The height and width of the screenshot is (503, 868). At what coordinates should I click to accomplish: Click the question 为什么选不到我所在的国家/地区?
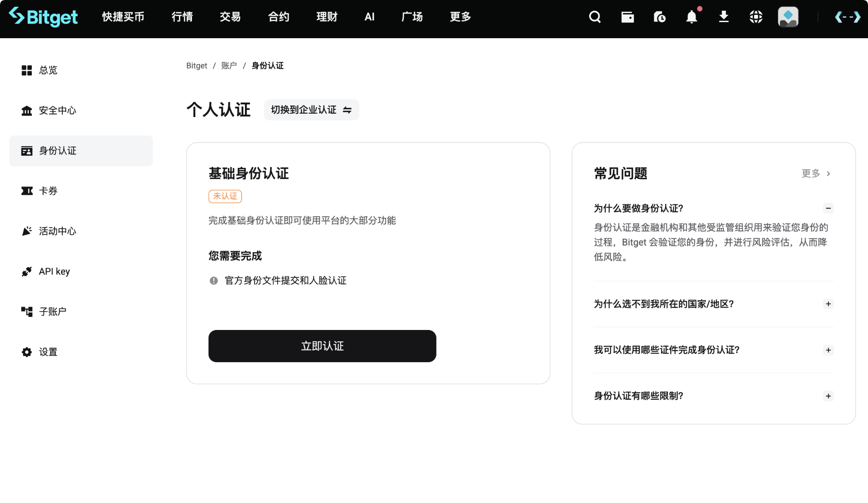pyautogui.click(x=664, y=304)
